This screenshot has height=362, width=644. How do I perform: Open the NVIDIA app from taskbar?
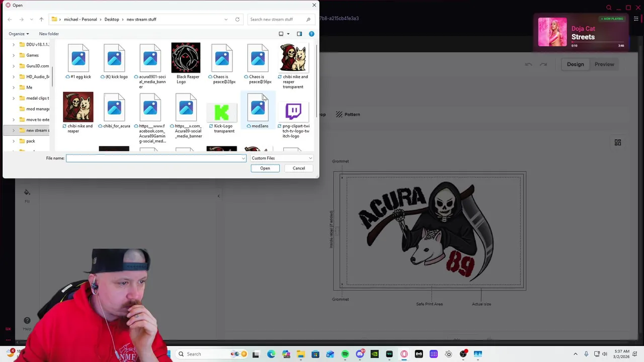click(x=374, y=354)
